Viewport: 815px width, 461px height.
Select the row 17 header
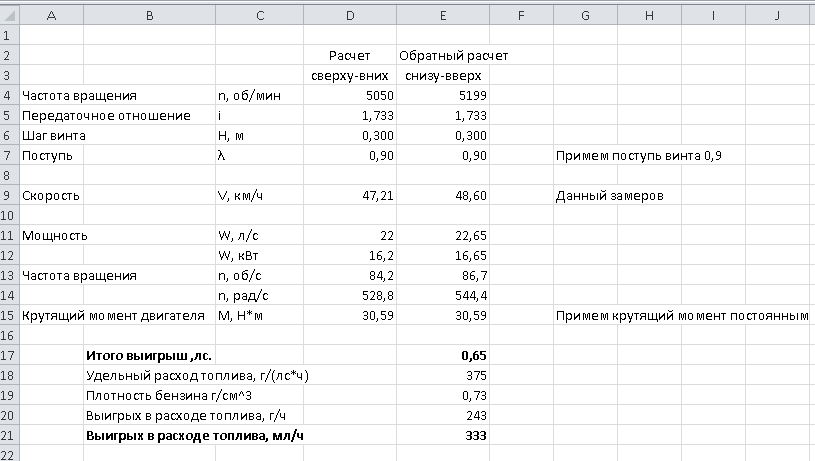click(9, 355)
